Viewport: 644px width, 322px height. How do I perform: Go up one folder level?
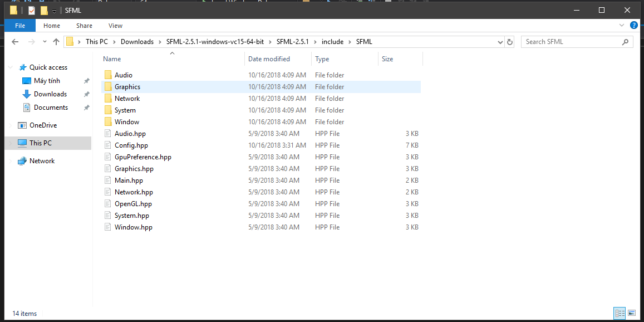click(x=57, y=41)
